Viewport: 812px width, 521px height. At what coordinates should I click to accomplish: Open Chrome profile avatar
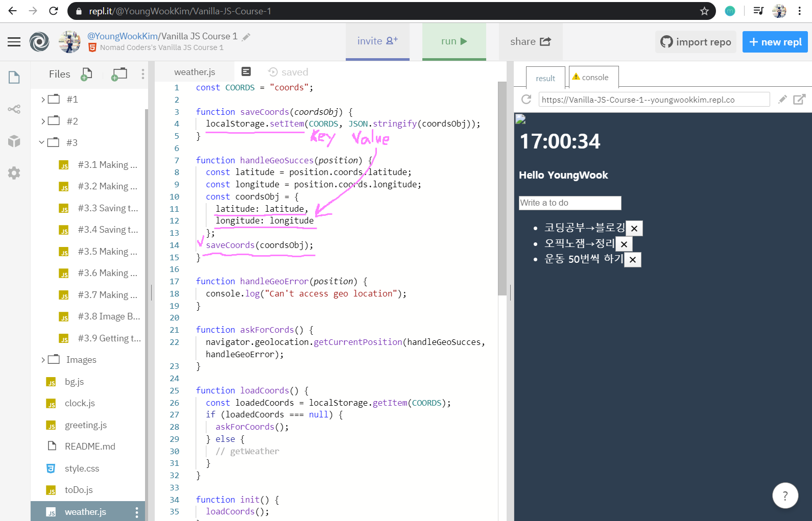tap(779, 11)
